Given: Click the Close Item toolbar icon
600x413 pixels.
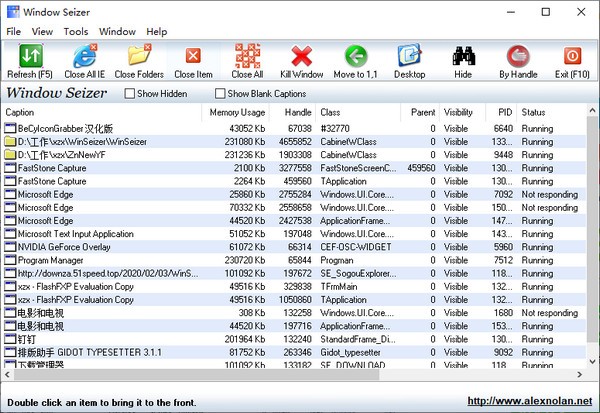Looking at the screenshot, I should click(x=193, y=56).
